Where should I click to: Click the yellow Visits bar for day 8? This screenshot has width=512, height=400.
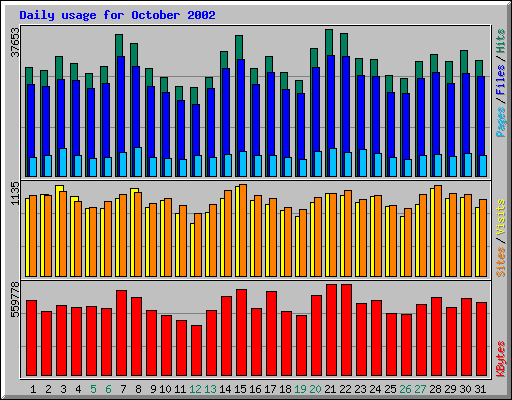tap(133, 232)
